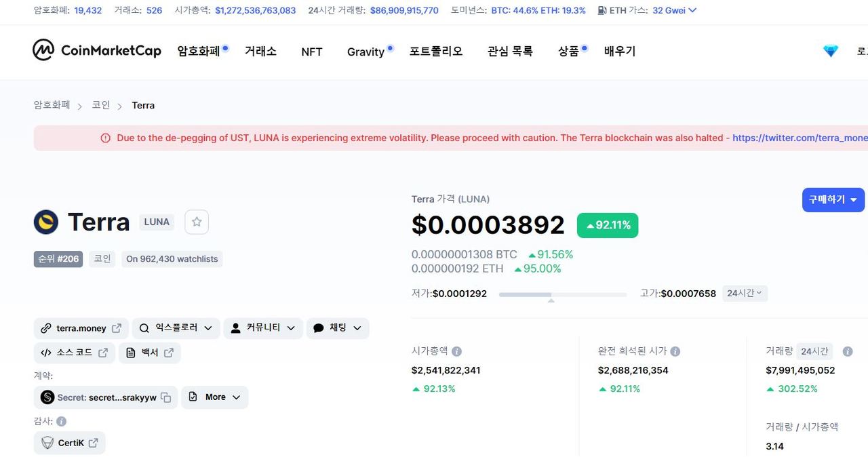Click the On 962,430 watchlists badge

tap(172, 259)
